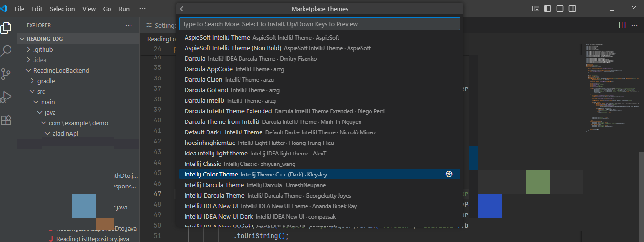The image size is (644, 242).
Task: Show more menus via title bar ellipsis
Action: [142, 9]
